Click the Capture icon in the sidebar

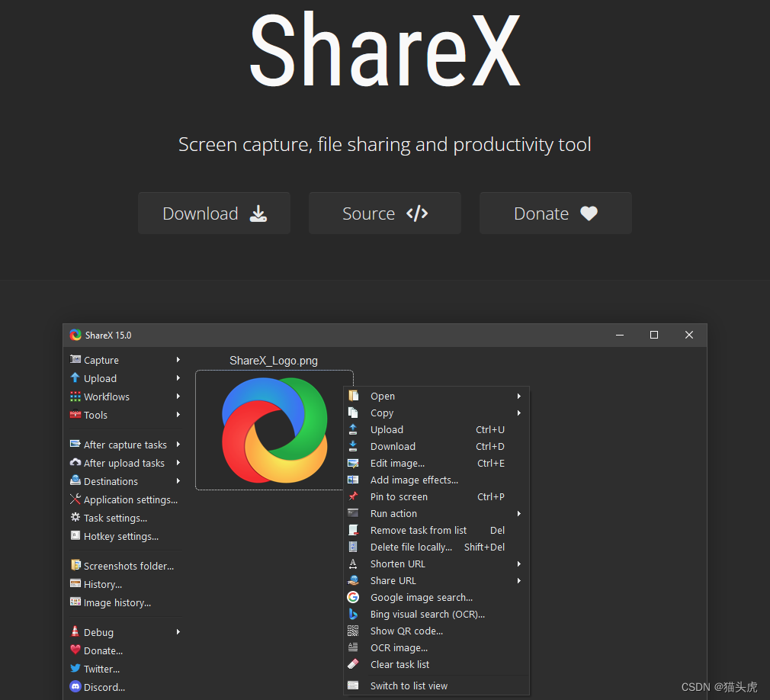pos(75,359)
